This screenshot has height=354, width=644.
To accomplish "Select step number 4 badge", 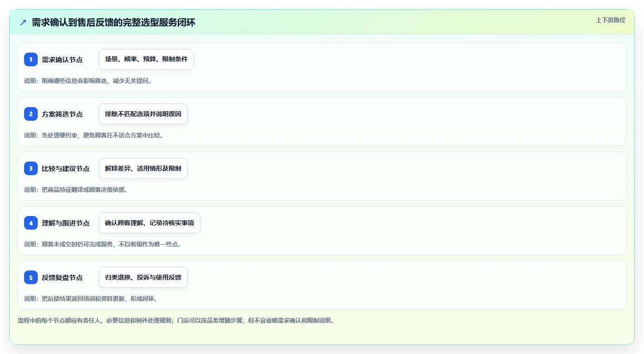I will (x=31, y=223).
